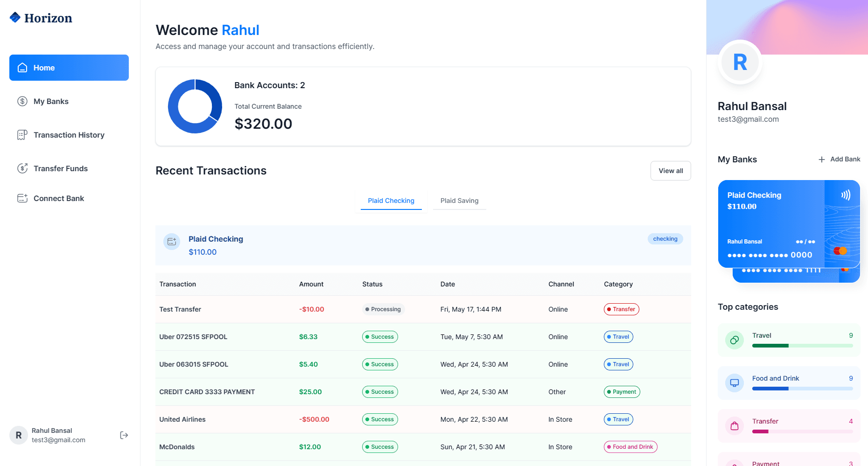This screenshot has height=466, width=868.
Task: Click Uber 063015 SFPOOL transaction
Action: pyautogui.click(x=194, y=364)
